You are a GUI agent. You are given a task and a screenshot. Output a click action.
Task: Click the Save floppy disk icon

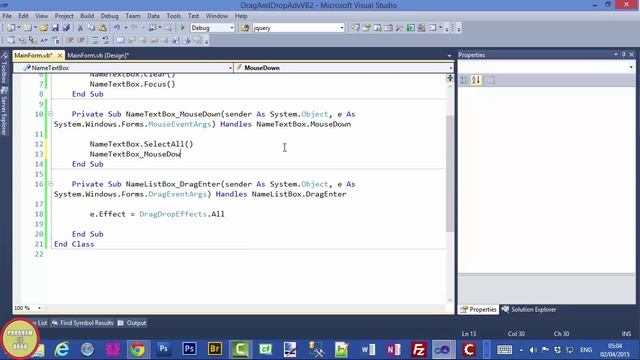pos(55,28)
